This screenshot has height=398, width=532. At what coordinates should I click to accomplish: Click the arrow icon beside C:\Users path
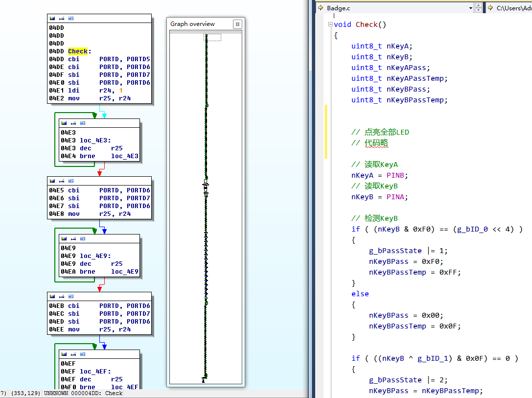(490, 8)
